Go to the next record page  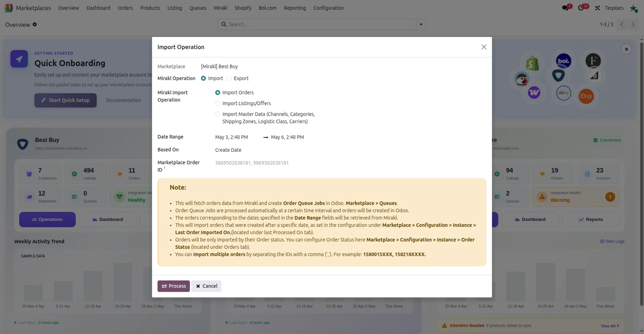tap(633, 25)
